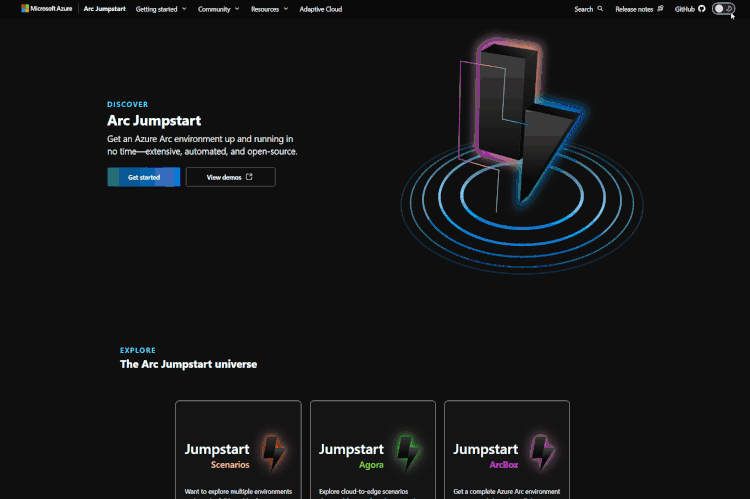This screenshot has height=499, width=750.
Task: Click the 'Arc Jumpstart' hero title
Action: coord(154,121)
